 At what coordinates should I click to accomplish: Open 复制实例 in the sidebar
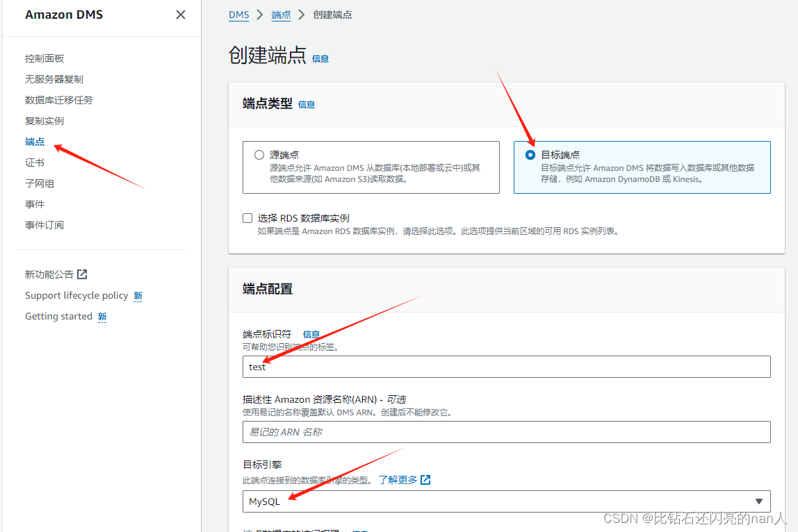point(44,121)
